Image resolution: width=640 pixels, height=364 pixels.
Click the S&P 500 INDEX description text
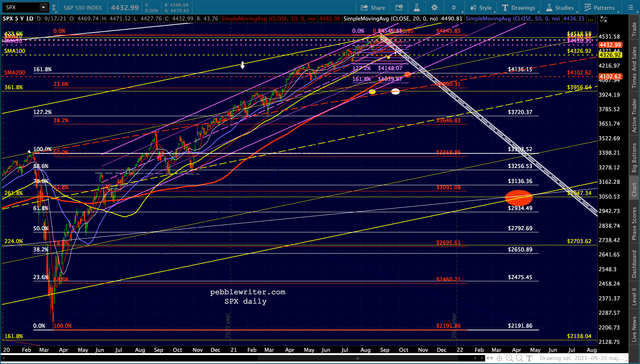click(x=83, y=8)
